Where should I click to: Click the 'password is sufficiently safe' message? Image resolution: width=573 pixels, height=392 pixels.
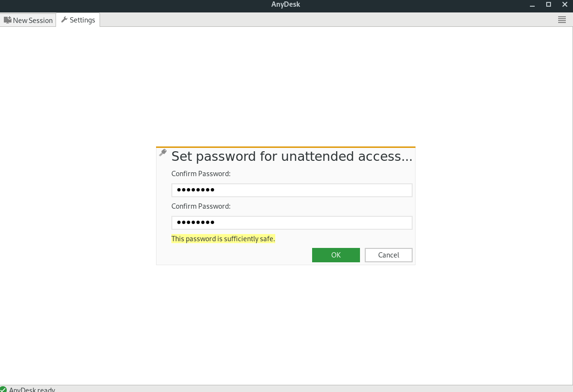click(223, 238)
